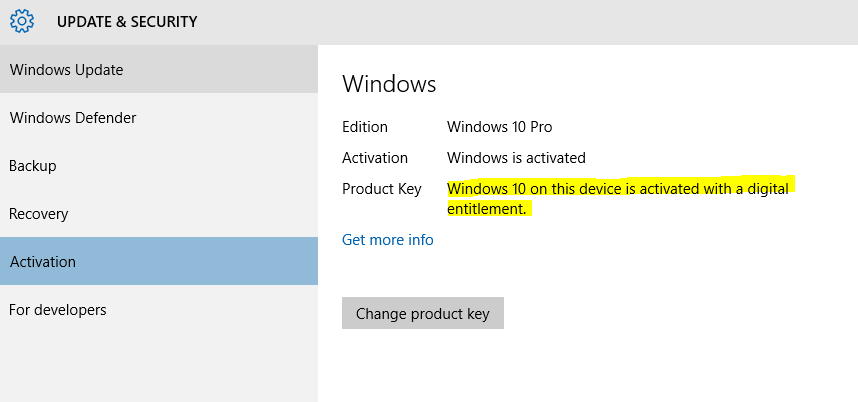Screen dimensions: 858x402
Task: Click the empty sidebar area below For developers
Action: point(159,368)
